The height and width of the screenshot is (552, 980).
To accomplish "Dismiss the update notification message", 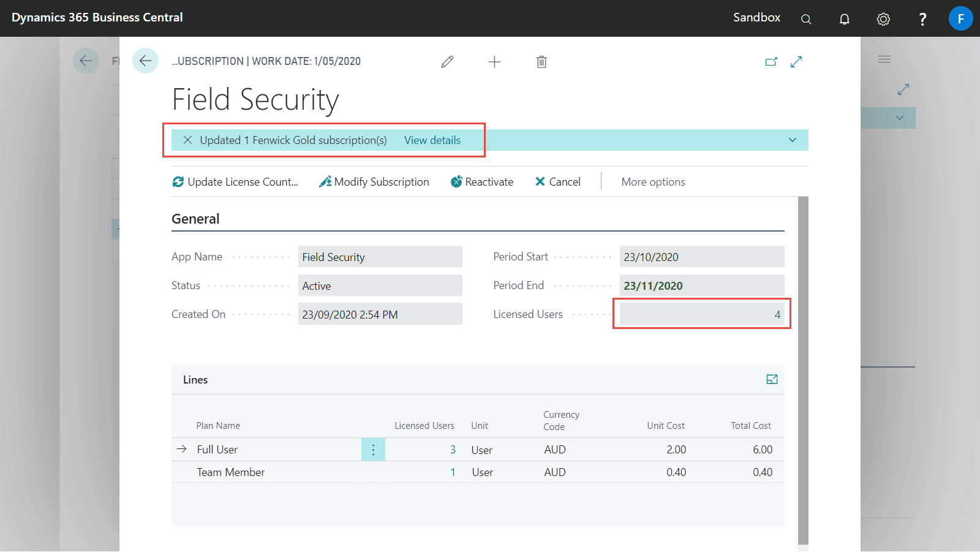I will (x=187, y=140).
